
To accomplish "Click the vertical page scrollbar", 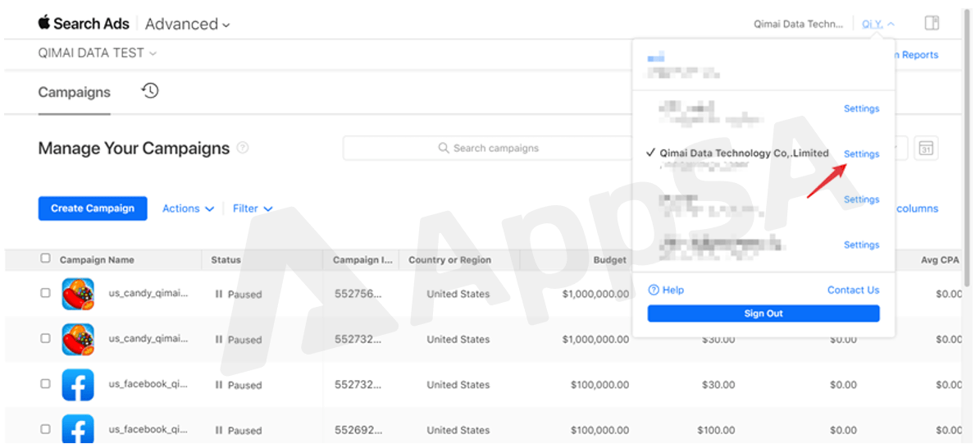I will (969, 150).
